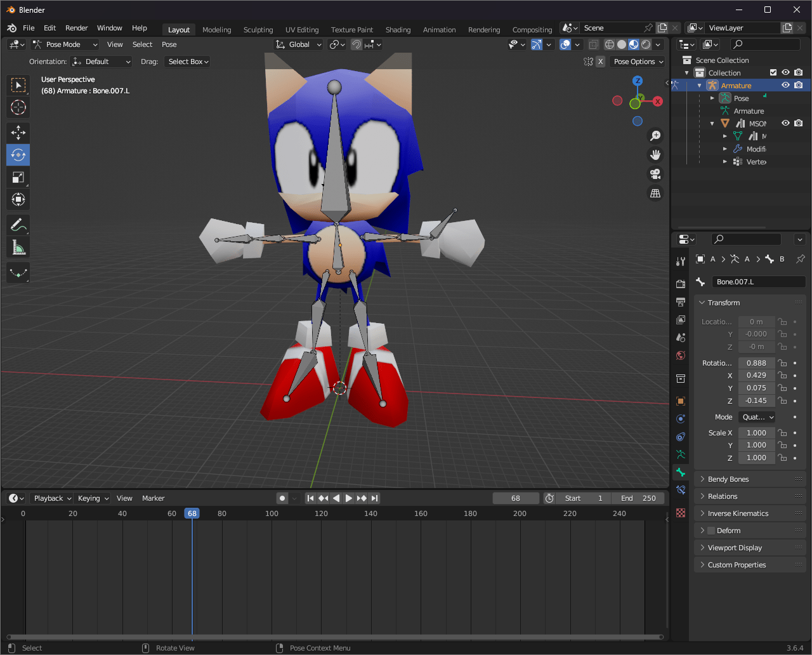Open the Marker menu in timeline
The width and height of the screenshot is (812, 655).
click(x=154, y=498)
